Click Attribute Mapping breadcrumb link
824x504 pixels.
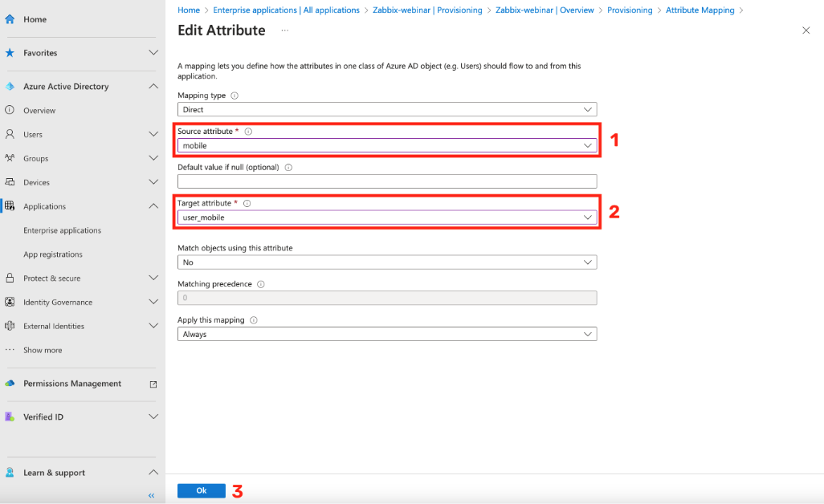pos(700,10)
